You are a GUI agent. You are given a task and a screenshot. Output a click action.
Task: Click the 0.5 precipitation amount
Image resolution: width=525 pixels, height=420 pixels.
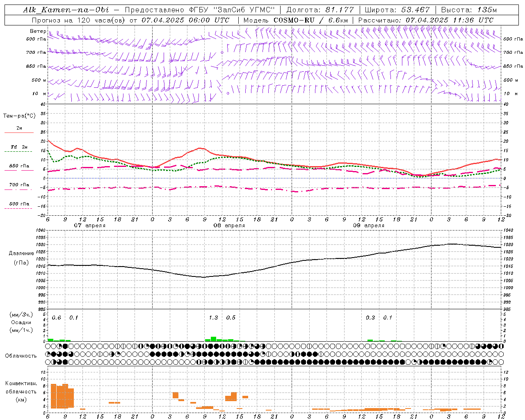coord(231,318)
